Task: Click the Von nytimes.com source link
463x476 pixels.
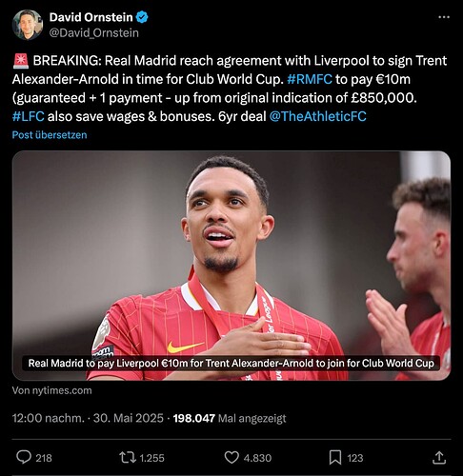Action: (x=51, y=390)
